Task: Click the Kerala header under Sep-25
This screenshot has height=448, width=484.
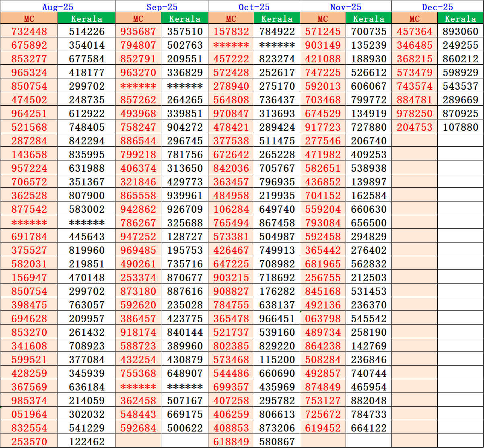Action: click(184, 18)
